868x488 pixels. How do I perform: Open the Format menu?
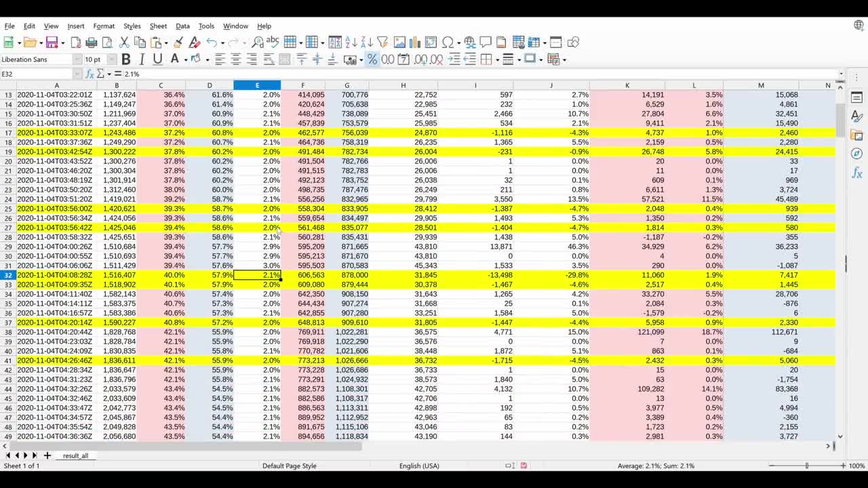coord(104,26)
